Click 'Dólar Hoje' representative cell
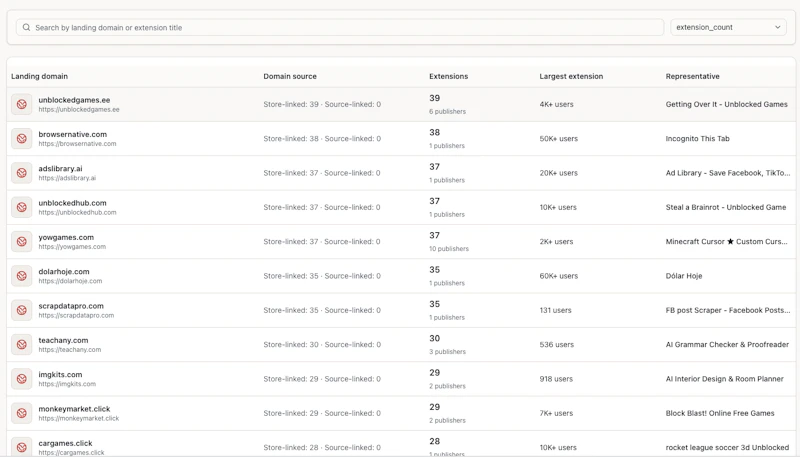The height and width of the screenshot is (457, 800). coord(684,276)
